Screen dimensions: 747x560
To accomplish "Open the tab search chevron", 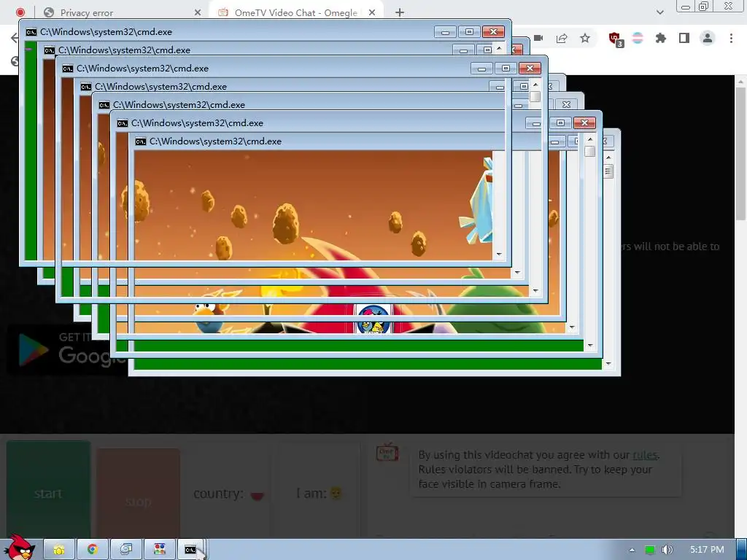I will 659,12.
